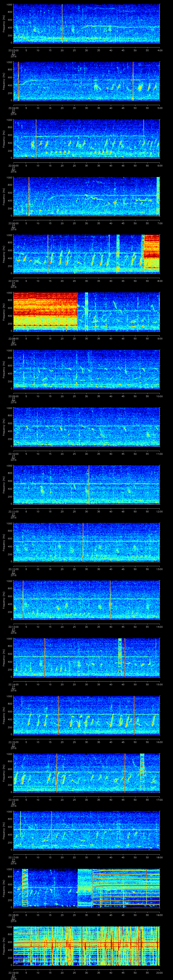Click the spectrogram panel starting at 22:10:00

coord(87,427)
